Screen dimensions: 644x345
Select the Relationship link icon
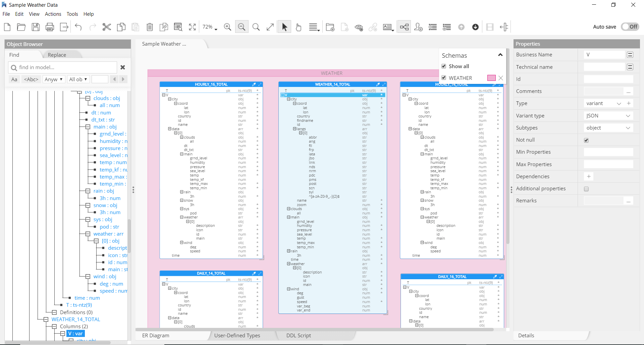pos(372,27)
